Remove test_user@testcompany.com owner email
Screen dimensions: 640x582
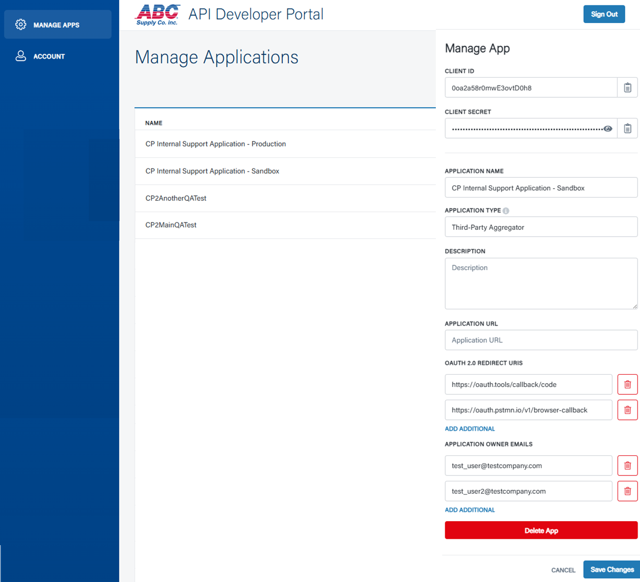pos(627,465)
